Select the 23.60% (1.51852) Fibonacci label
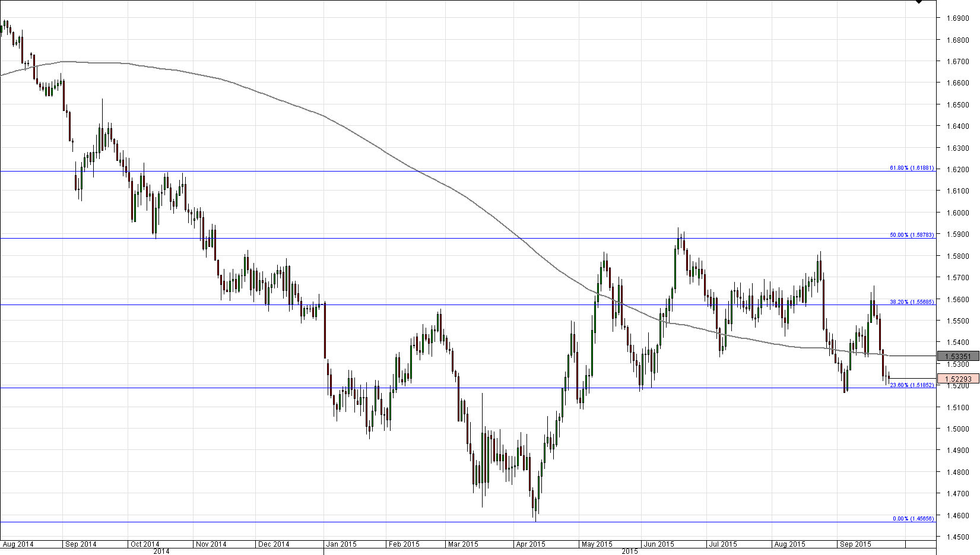980x555 pixels. [x=912, y=385]
